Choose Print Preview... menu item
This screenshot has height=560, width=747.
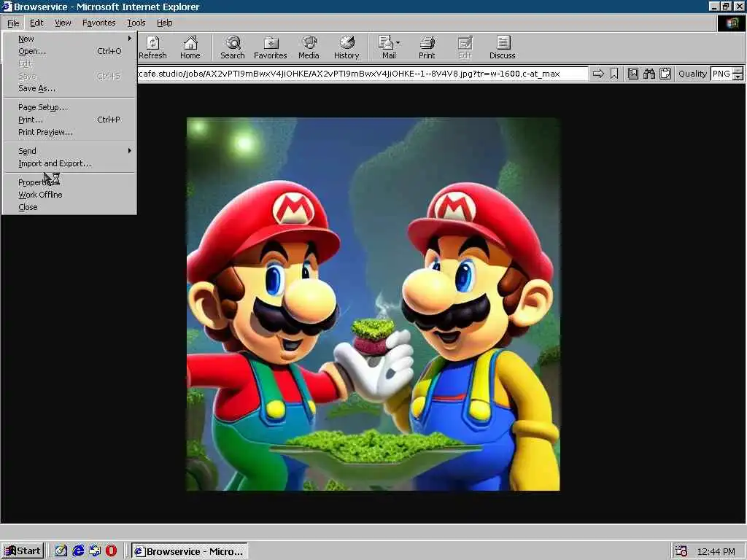click(x=69, y=132)
